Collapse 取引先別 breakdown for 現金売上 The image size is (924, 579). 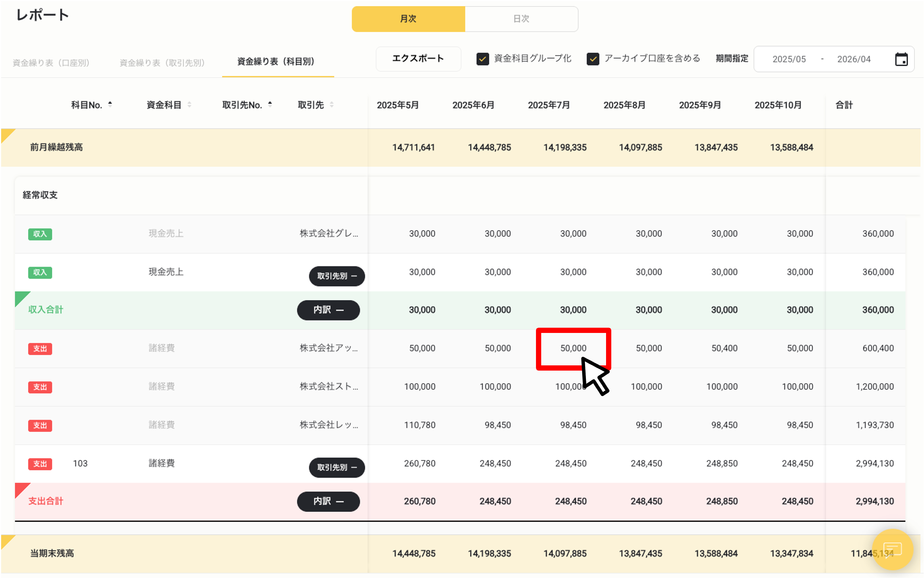337,276
